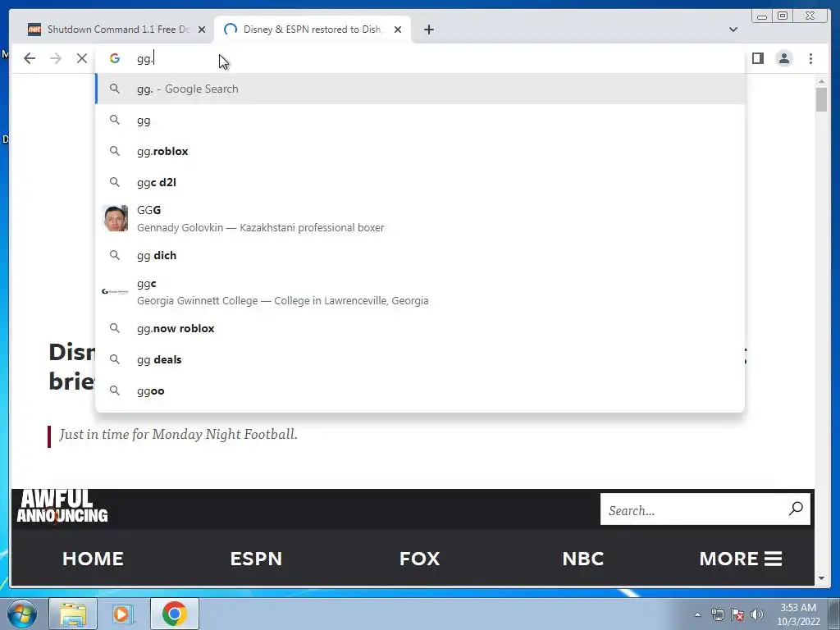The height and width of the screenshot is (630, 840).
Task: Click the Google G icon in address bar
Action: [115, 58]
